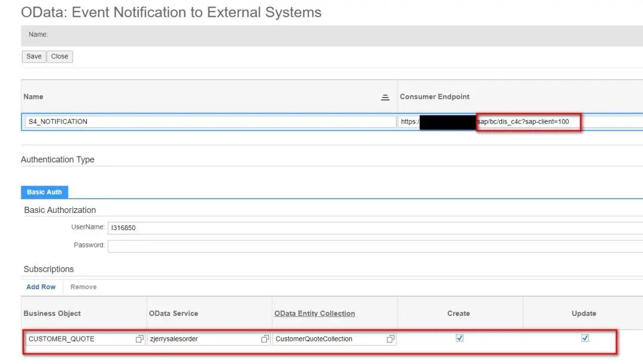
Task: Click the OData Service column header
Action: pos(173,313)
